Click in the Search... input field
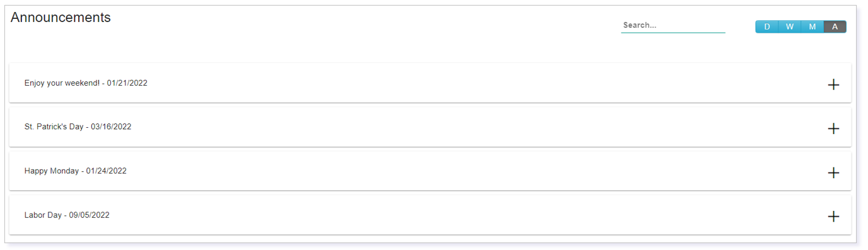Screen dimensions: 868x250 tap(673, 26)
